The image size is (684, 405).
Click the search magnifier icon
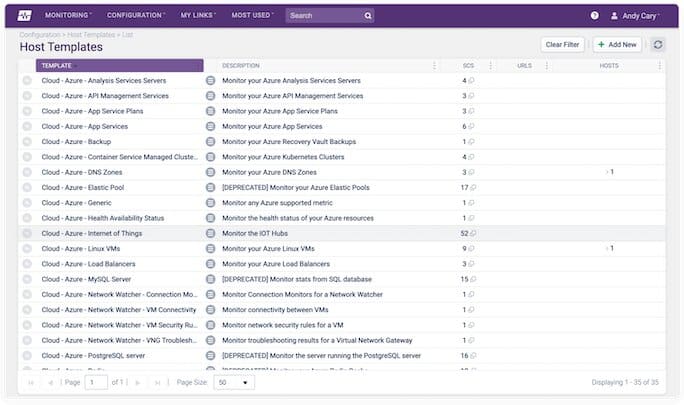(368, 16)
